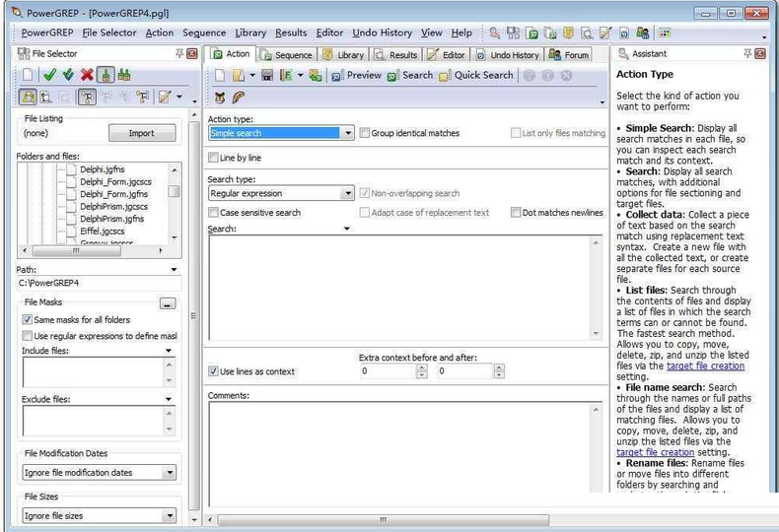Screen dimensions: 779x532
Task: Toggle the Line by line checkbox
Action: tap(214, 158)
